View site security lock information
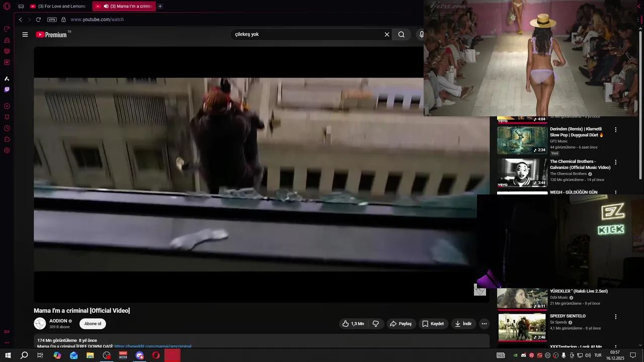 click(x=63, y=20)
